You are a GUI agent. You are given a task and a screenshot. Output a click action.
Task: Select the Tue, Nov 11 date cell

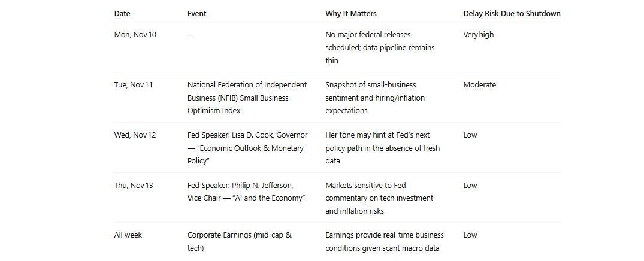pos(134,85)
